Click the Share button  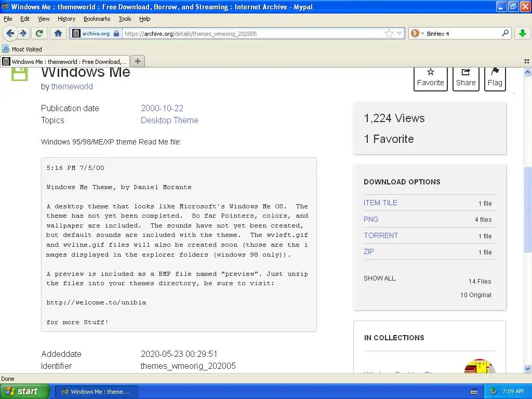pos(466,79)
